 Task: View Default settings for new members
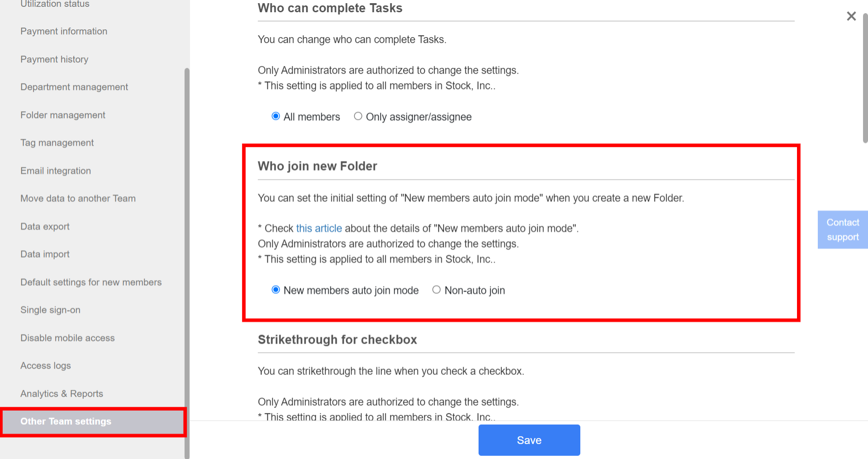tap(90, 282)
